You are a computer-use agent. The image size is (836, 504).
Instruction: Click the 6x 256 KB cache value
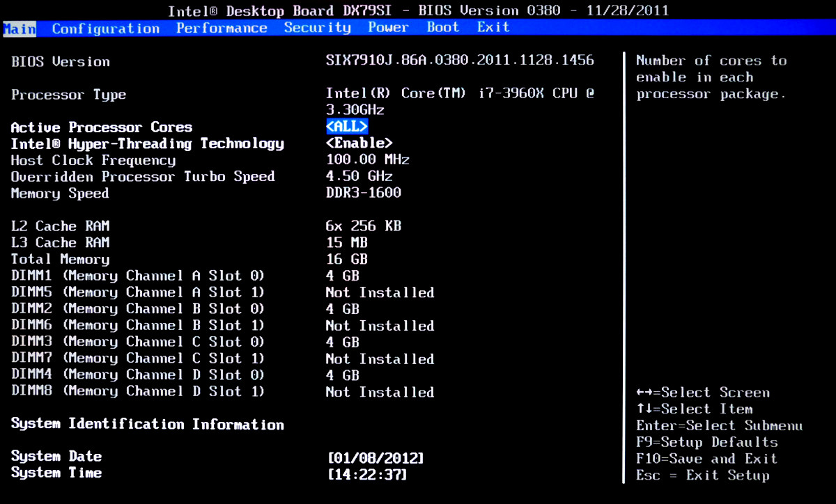tap(363, 226)
